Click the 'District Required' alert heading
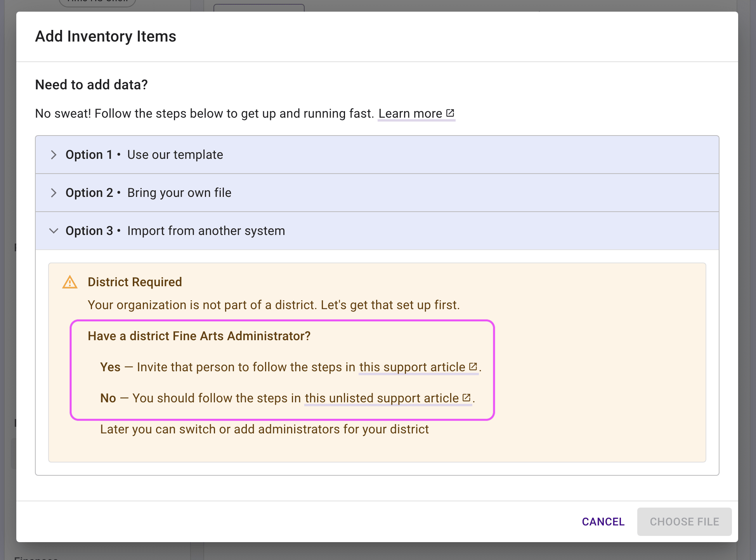 135,282
